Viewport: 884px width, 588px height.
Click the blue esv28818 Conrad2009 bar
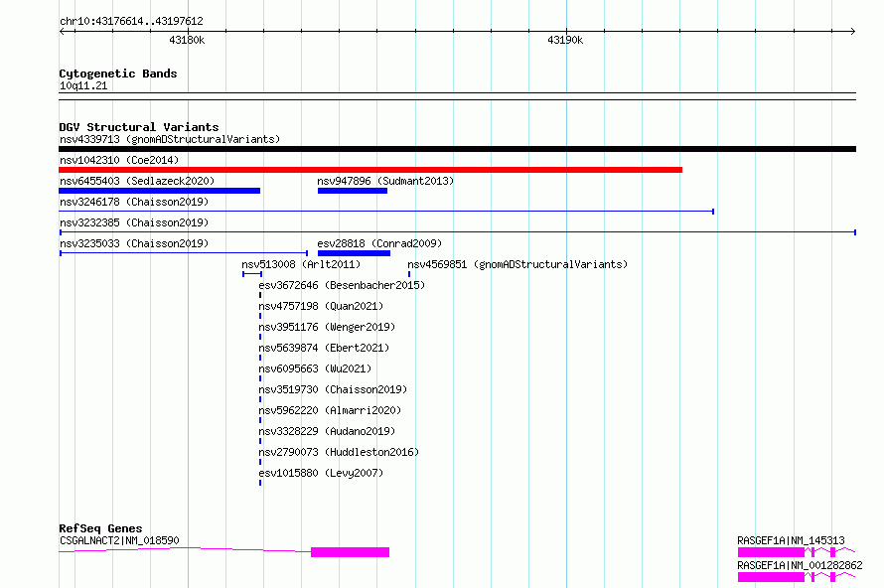pos(354,253)
